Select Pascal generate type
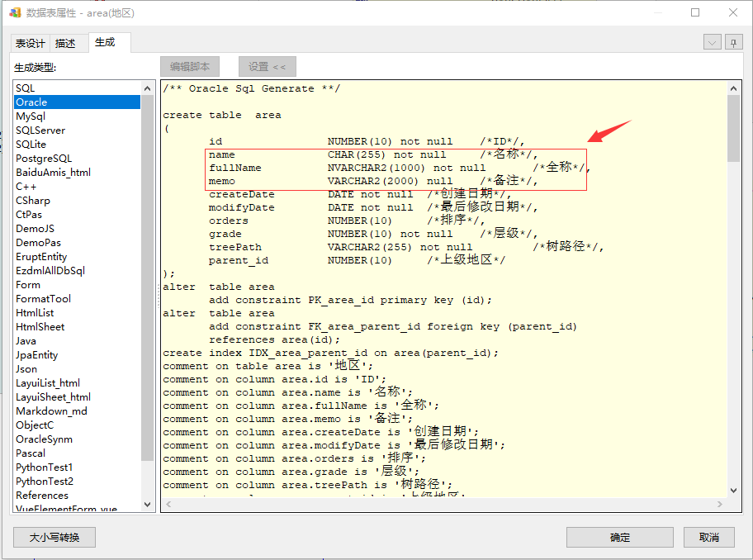This screenshot has width=753, height=560. click(78, 453)
